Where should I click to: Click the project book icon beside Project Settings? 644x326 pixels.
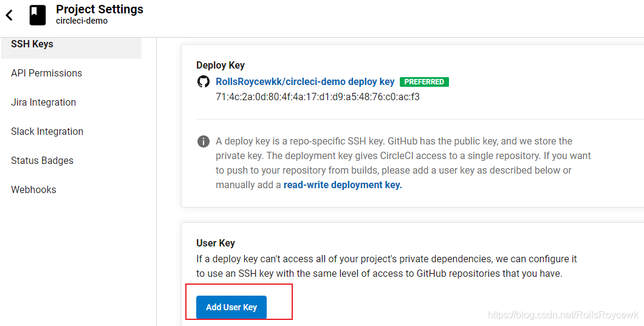coord(38,15)
